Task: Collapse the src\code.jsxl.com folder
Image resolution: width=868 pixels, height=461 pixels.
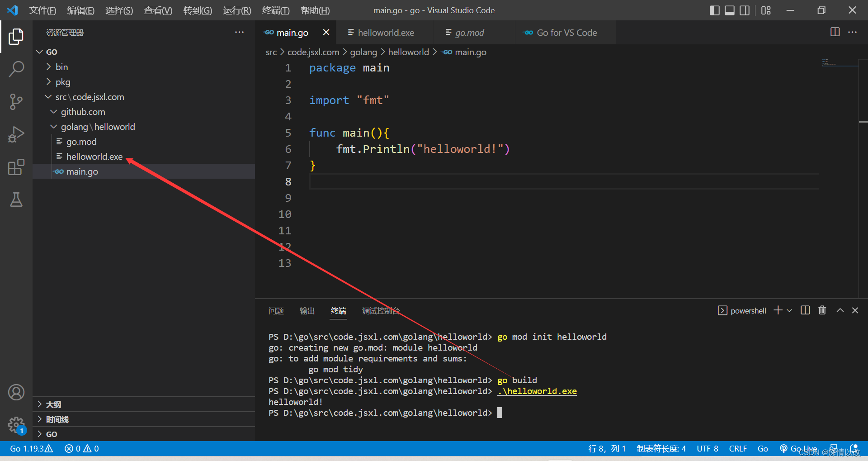Action: click(x=144, y=97)
